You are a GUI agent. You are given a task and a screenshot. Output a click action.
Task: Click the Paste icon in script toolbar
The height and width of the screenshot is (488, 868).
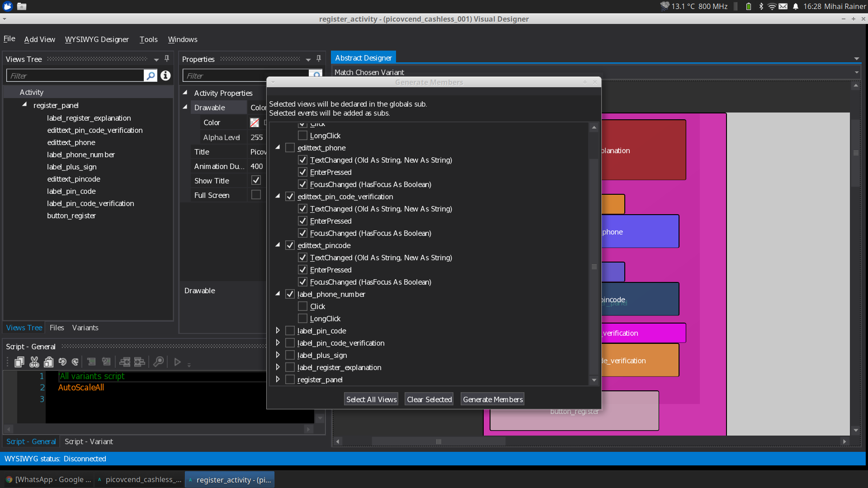coord(48,362)
